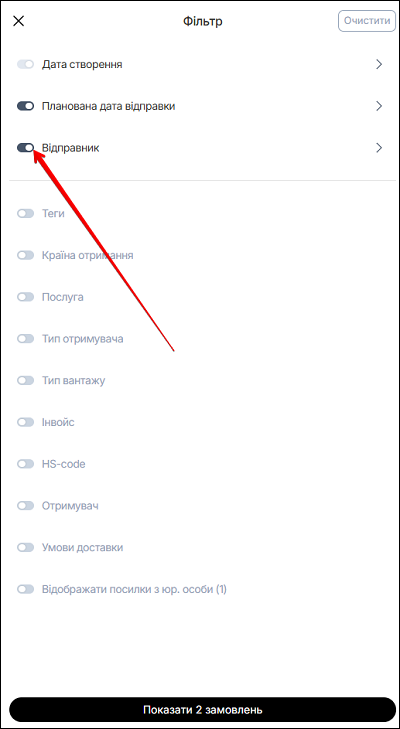This screenshot has height=729, width=400.
Task: Toggle Умови доставки filter switch
Action: [26, 547]
